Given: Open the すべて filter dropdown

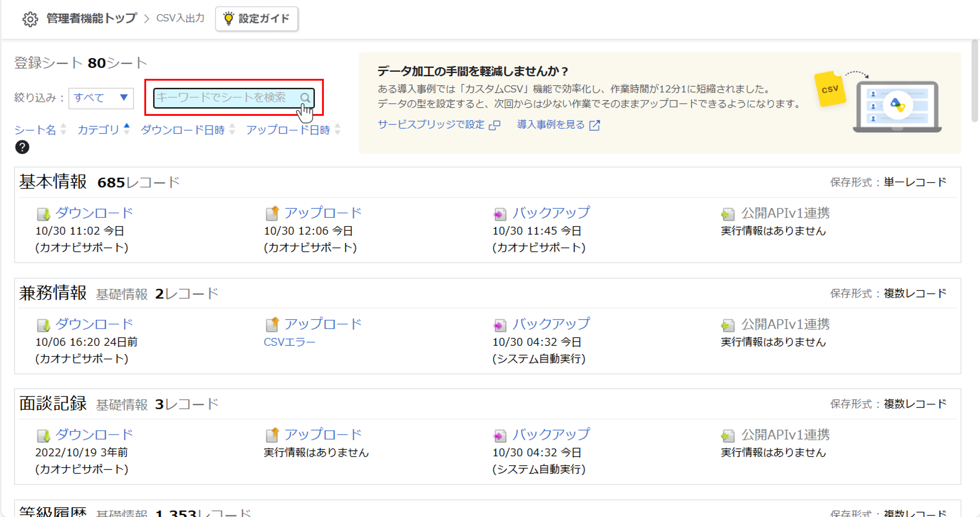Looking at the screenshot, I should point(100,98).
